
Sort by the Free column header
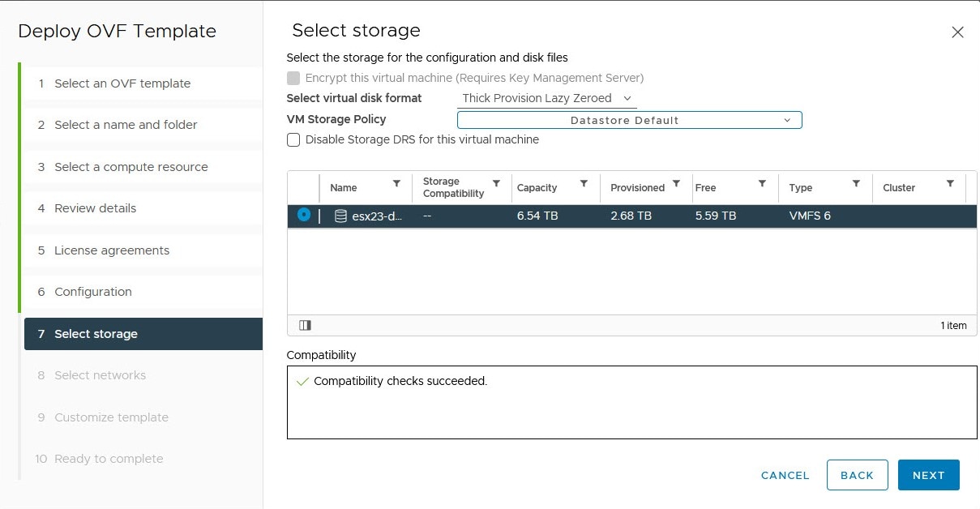click(x=705, y=188)
